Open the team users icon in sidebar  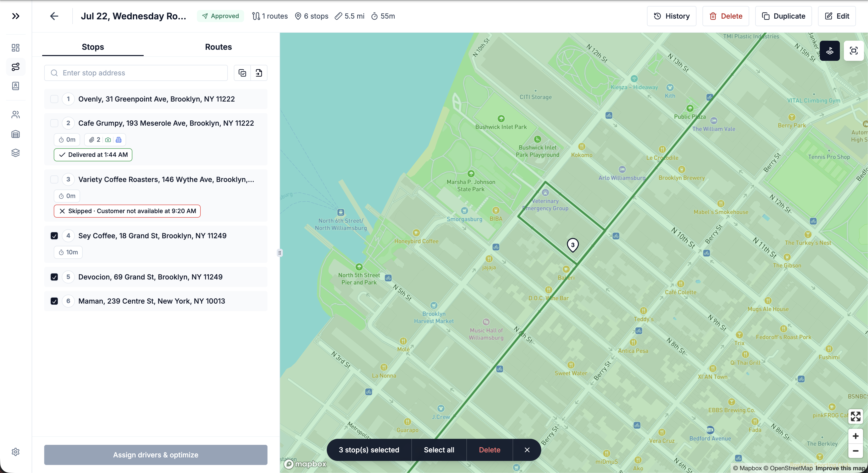click(x=16, y=115)
